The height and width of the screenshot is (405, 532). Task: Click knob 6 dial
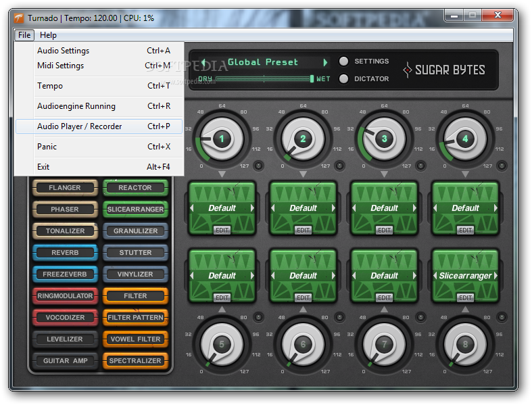303,344
